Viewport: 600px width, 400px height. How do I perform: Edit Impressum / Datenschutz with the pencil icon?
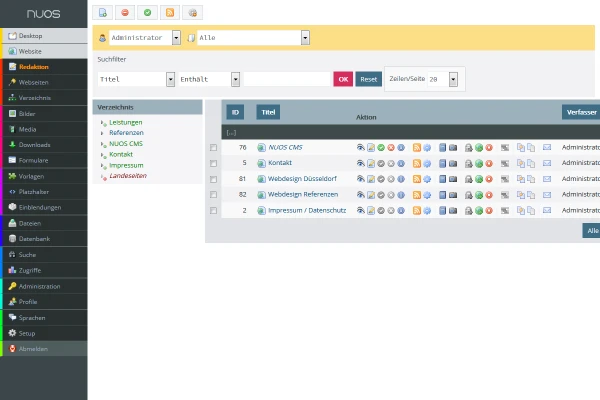(x=371, y=211)
